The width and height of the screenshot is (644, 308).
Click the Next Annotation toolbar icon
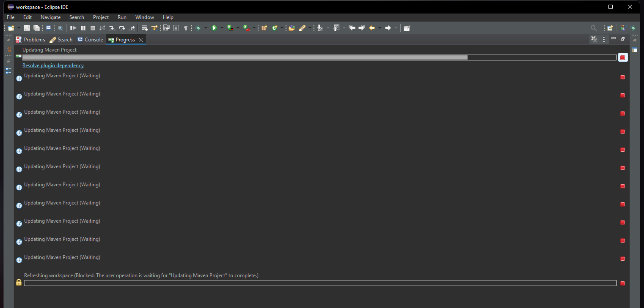[x=320, y=28]
